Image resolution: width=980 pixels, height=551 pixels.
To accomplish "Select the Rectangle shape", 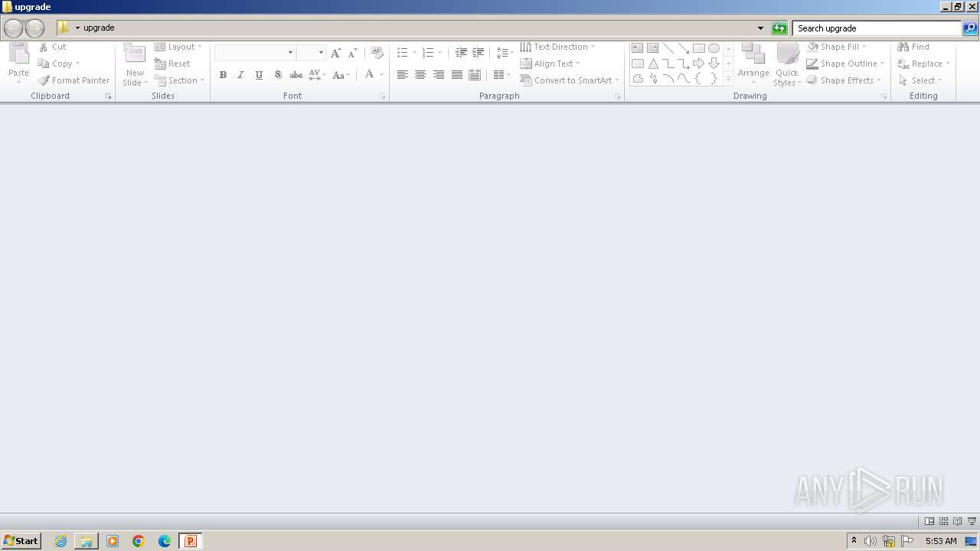I will coord(698,47).
